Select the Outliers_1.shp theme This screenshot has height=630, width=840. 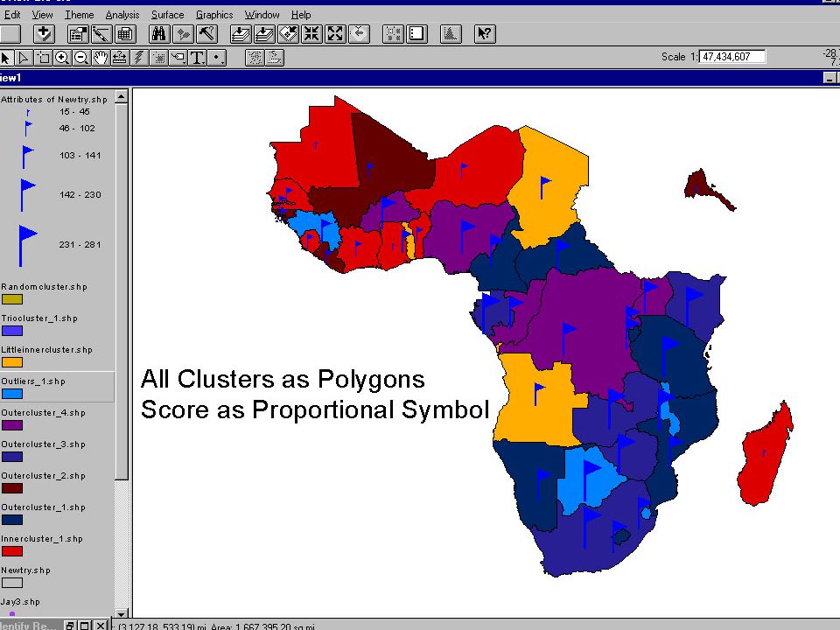[x=33, y=381]
